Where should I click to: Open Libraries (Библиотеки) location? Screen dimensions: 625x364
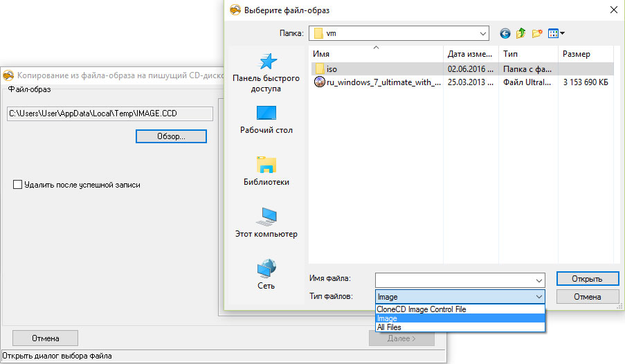266,171
